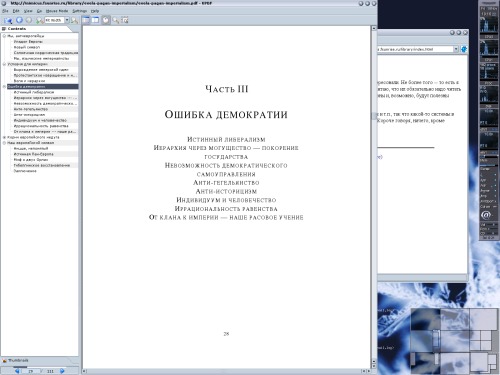
Task: Collapse the 'Наш европейский символ' tree node
Action: pos(4,143)
